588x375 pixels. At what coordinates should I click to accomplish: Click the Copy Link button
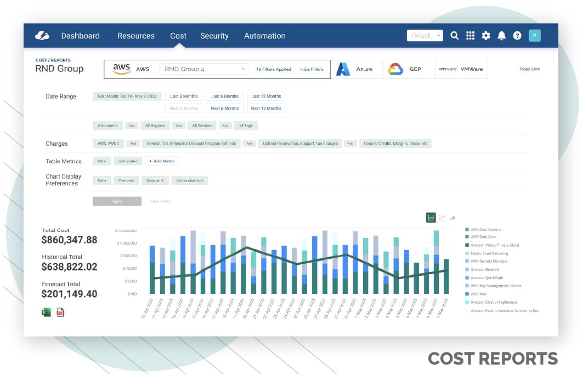529,69
